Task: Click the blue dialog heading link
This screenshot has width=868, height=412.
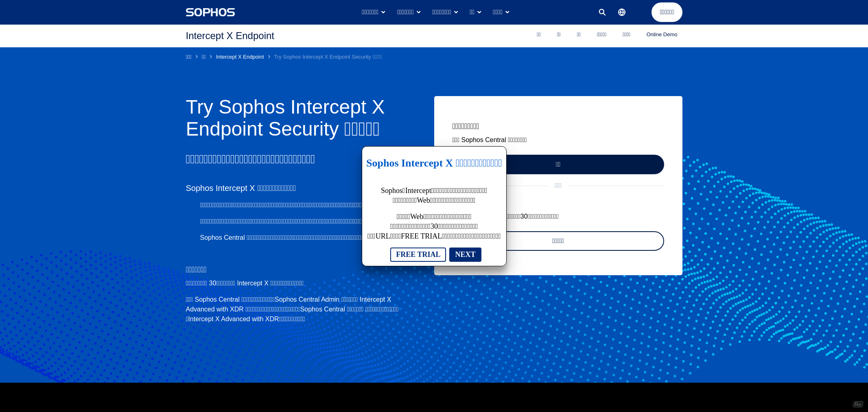Action: click(x=434, y=163)
